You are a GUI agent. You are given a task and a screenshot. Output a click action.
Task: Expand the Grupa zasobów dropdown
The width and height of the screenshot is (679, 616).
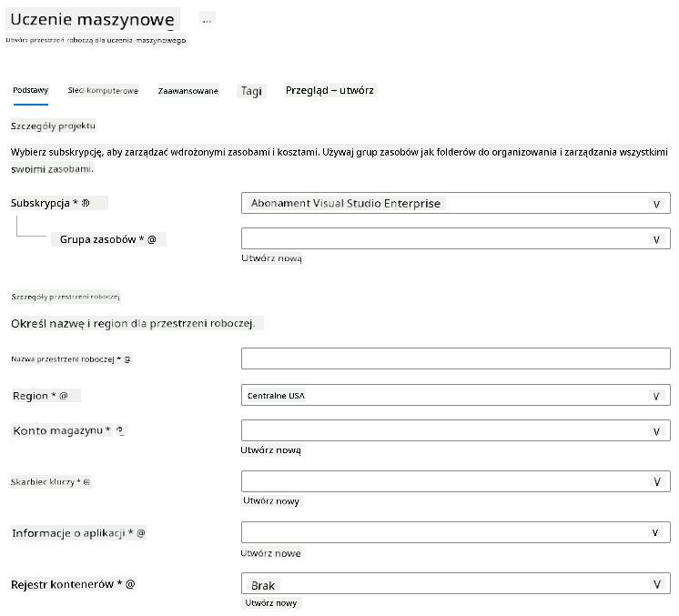456,238
